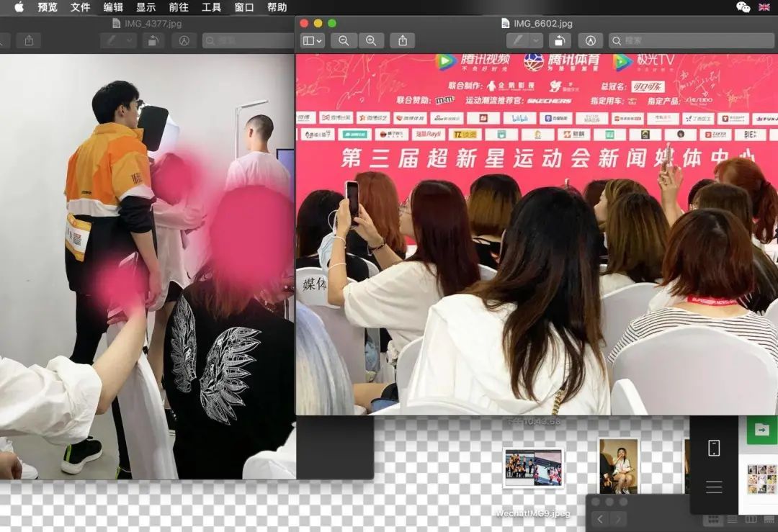The height and width of the screenshot is (532, 778).
Task: Open the Apple menu
Action: [x=19, y=7]
